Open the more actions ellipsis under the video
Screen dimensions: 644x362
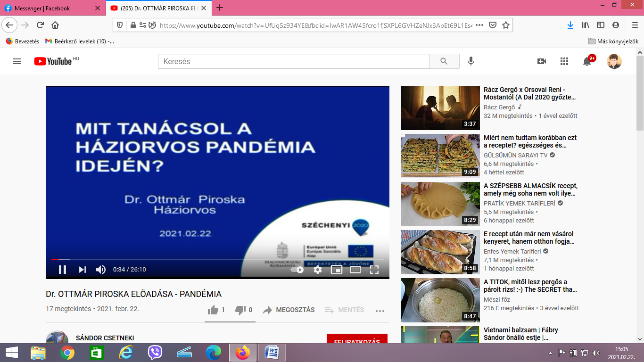click(x=380, y=311)
